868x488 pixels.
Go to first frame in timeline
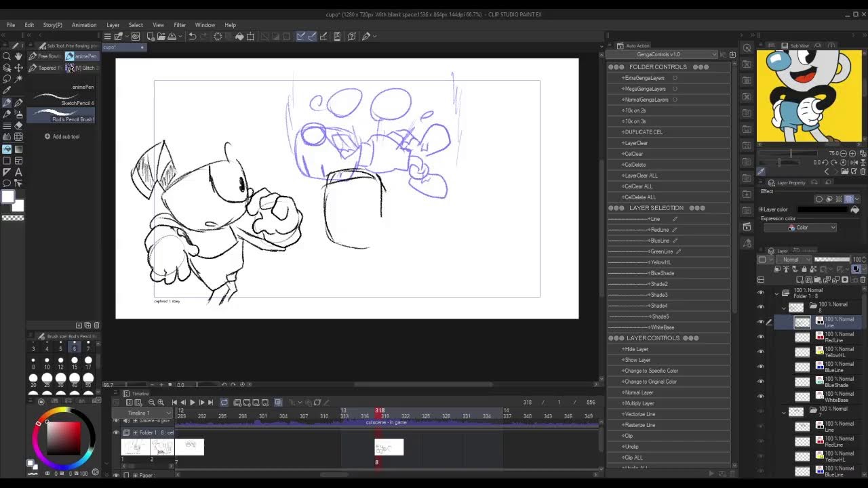coord(174,403)
